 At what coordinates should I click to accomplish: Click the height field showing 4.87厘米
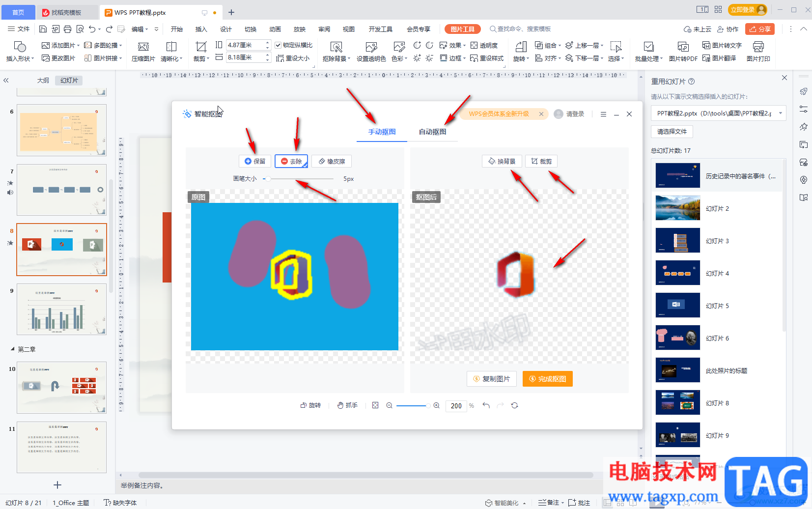coord(248,45)
